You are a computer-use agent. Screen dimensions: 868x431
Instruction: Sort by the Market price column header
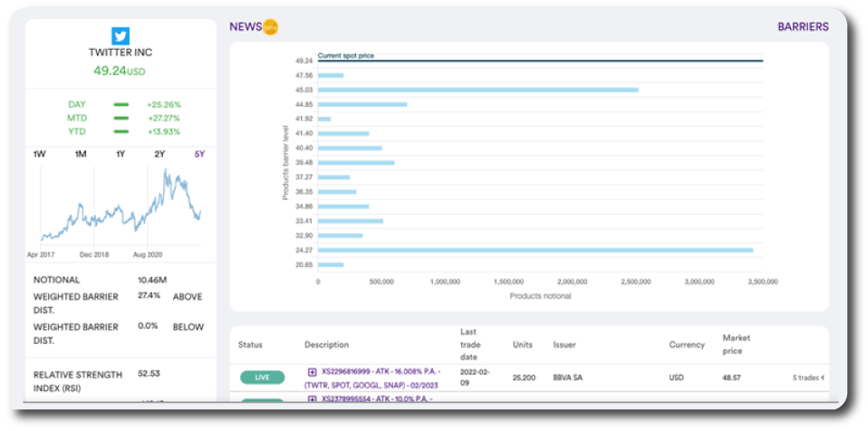point(737,345)
